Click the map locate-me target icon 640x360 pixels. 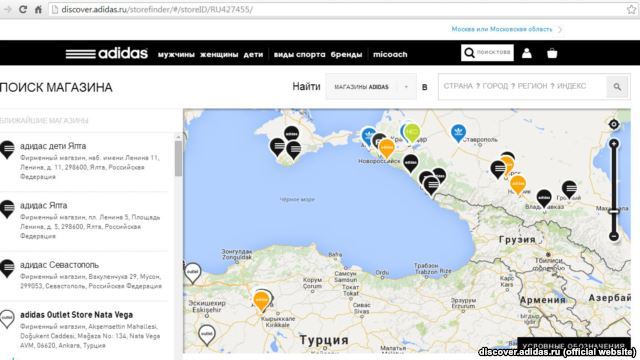[x=613, y=124]
